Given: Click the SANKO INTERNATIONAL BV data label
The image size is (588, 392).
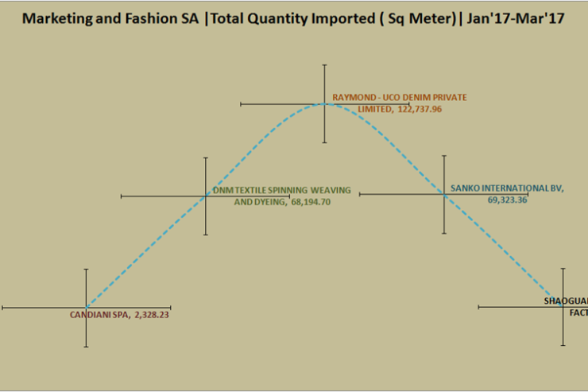Looking at the screenshot, I should (507, 194).
